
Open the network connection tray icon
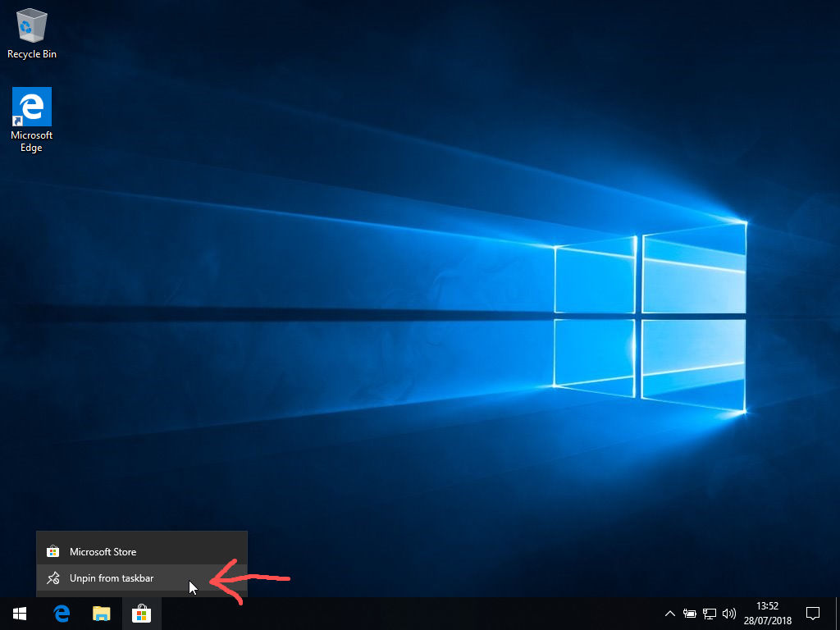710,614
